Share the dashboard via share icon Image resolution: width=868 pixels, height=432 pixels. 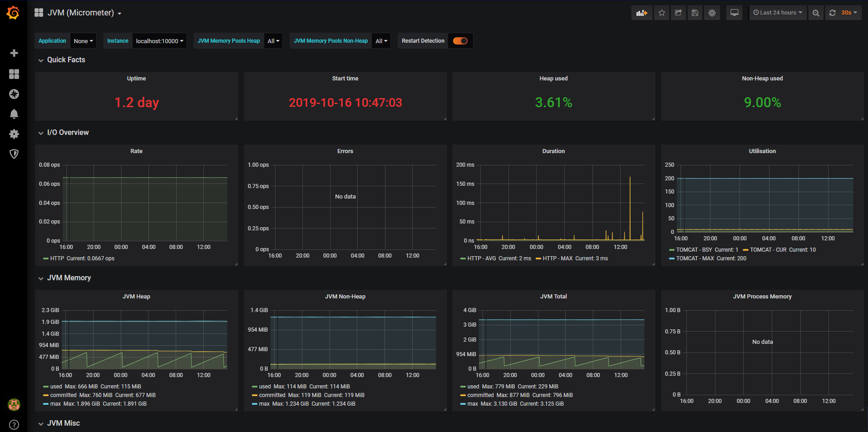pos(678,13)
